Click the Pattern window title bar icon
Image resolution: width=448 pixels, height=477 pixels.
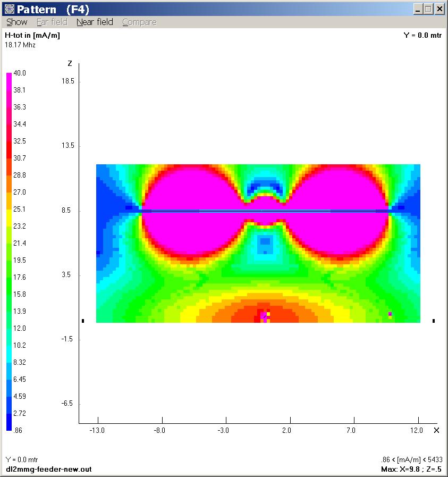click(10, 9)
